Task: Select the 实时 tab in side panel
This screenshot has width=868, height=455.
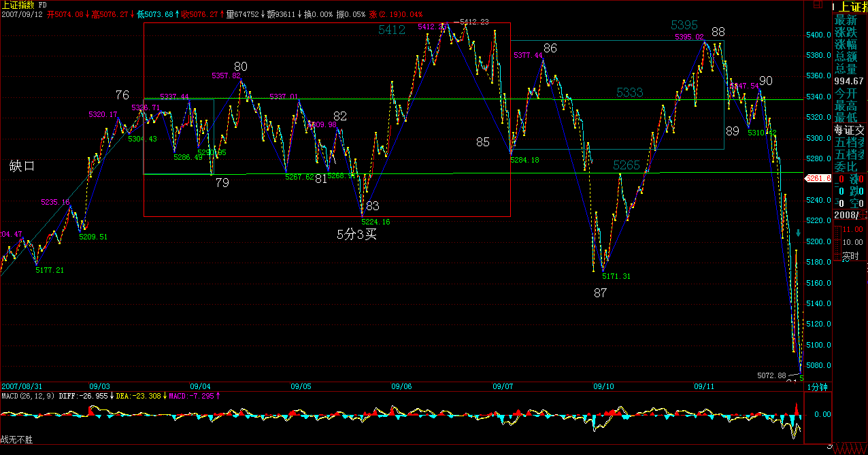Action: point(850,256)
